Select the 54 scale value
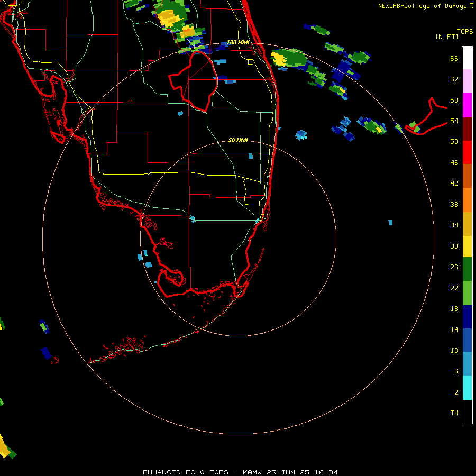The width and height of the screenshot is (476, 476). pyautogui.click(x=454, y=121)
